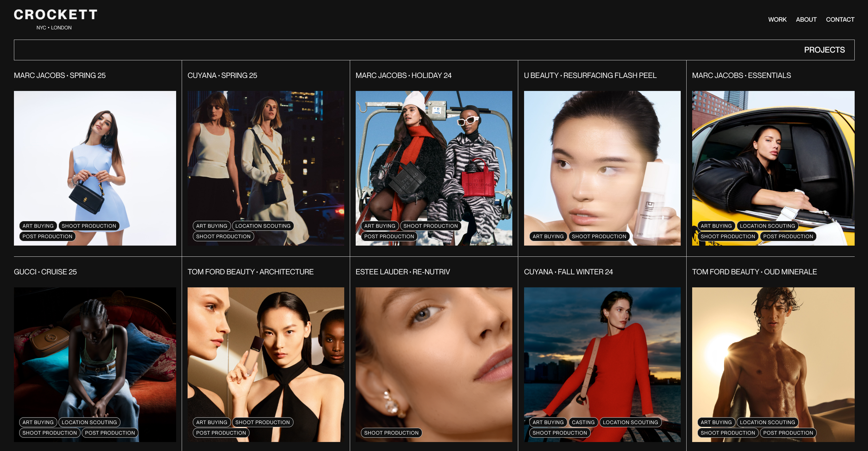Click Shoot Production tag on Marc Jacobs Holiday 24
The width and height of the screenshot is (868, 451).
[x=431, y=226]
